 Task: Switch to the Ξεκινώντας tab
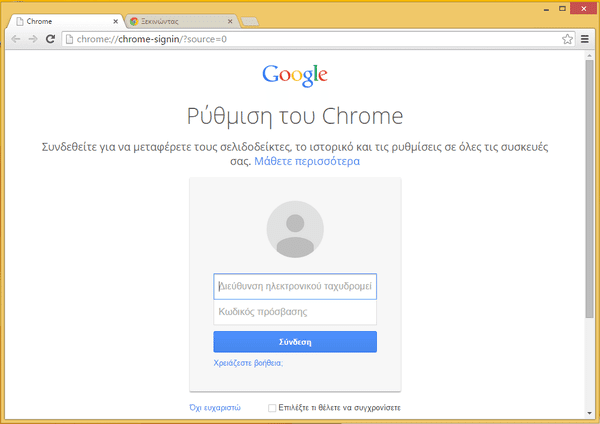(181, 21)
